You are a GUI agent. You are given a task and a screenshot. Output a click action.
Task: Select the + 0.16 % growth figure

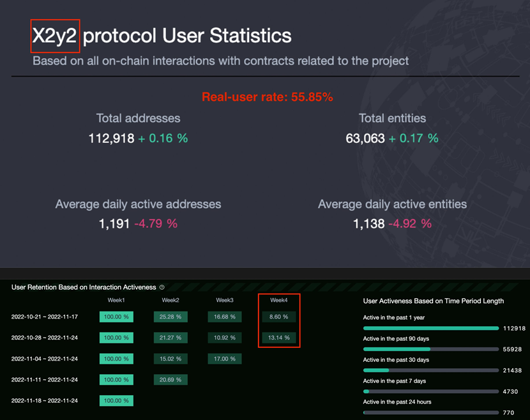click(163, 139)
